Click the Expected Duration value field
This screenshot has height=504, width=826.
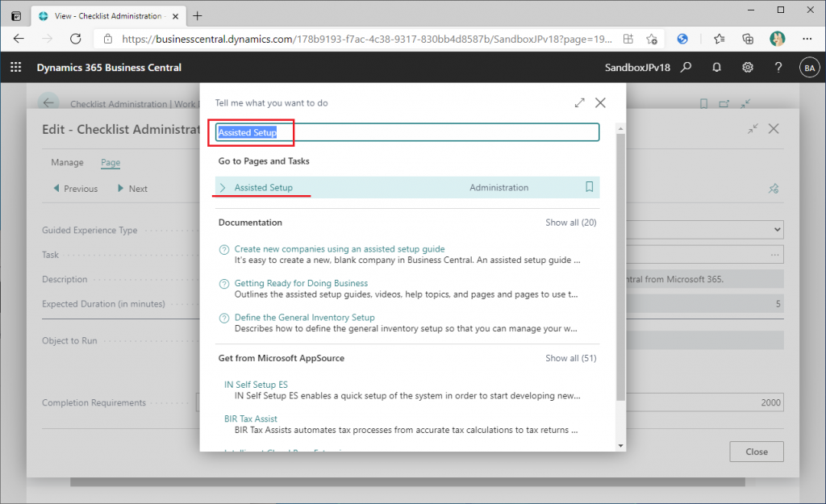705,304
